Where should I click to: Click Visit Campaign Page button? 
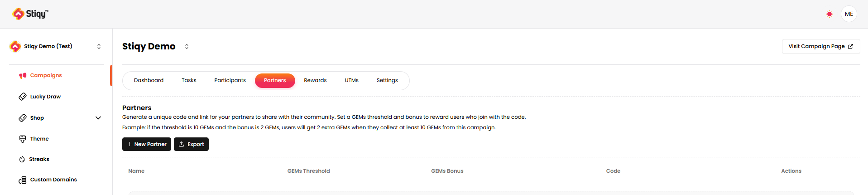tap(820, 46)
